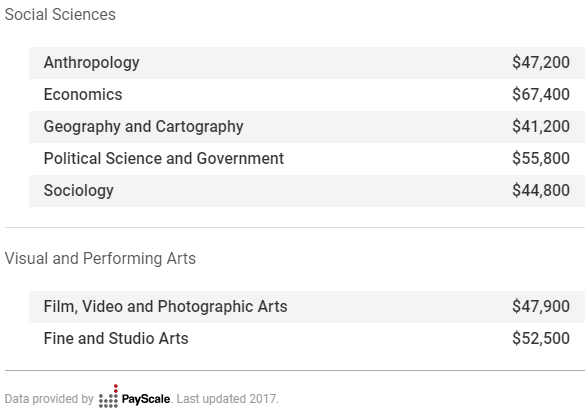
Task: Click the $47,900 Film salary value
Action: [x=541, y=307]
